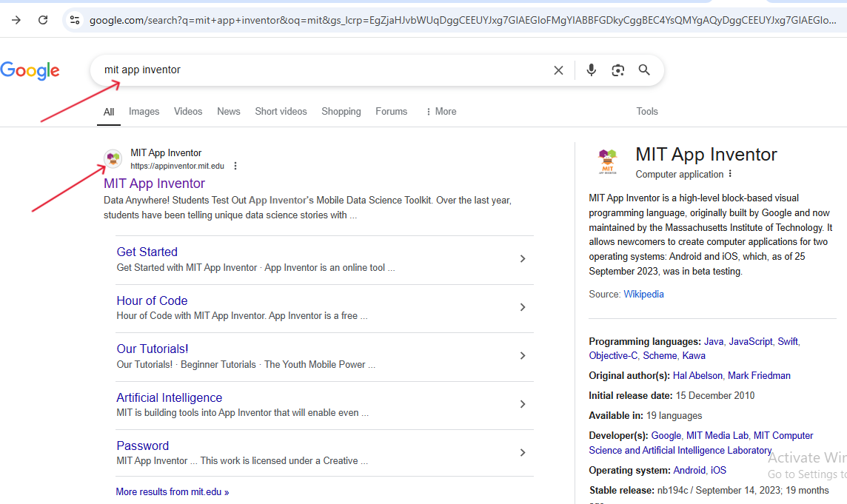Click the Scheme language link
This screenshot has height=504, width=847.
(660, 355)
